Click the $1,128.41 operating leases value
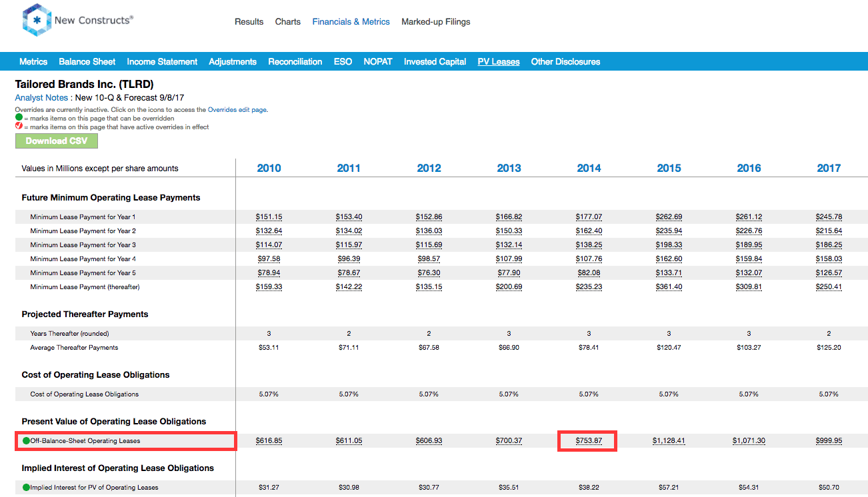 (x=669, y=441)
